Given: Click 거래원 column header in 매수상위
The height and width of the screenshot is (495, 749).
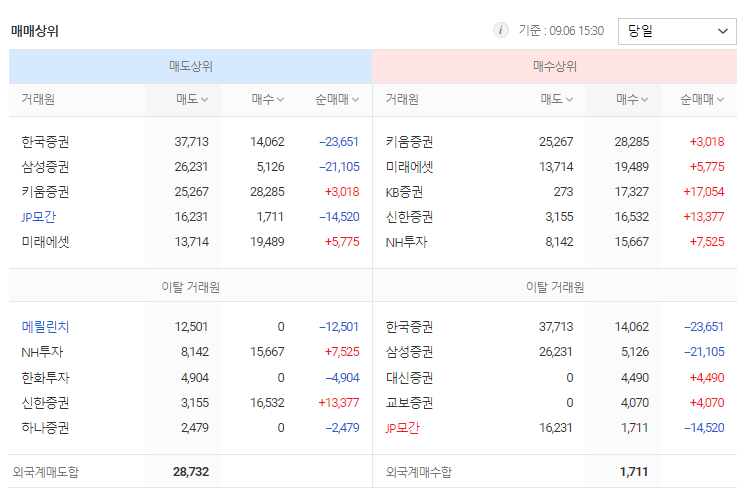Looking at the screenshot, I should tap(402, 99).
